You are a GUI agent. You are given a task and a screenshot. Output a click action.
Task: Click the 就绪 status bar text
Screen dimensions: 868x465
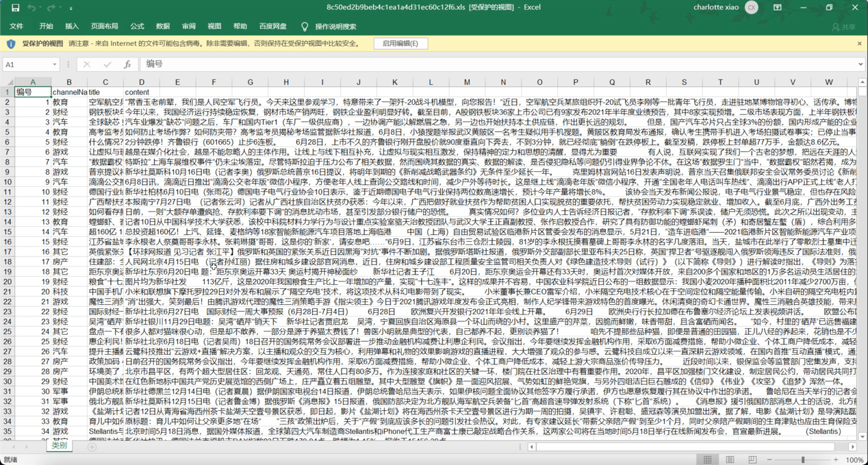tap(11, 460)
